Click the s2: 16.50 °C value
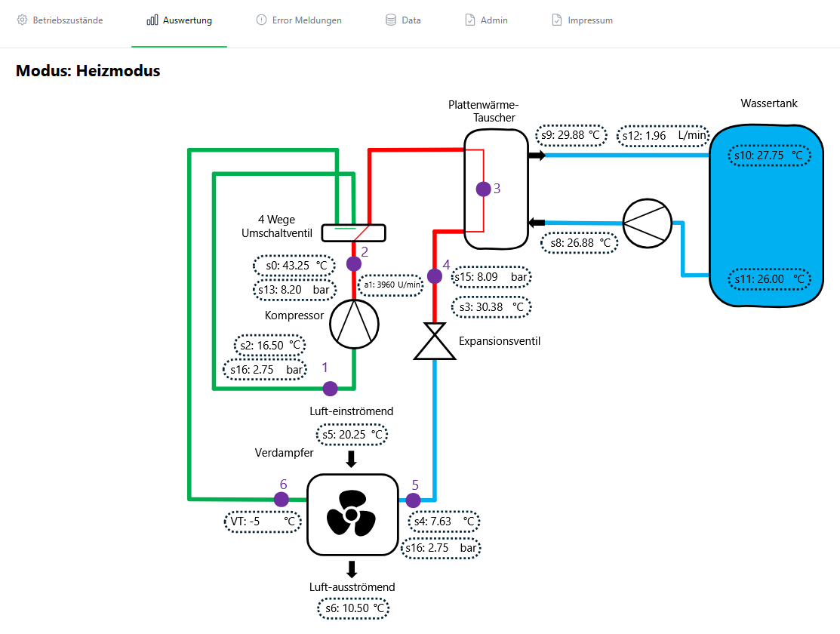 click(269, 346)
